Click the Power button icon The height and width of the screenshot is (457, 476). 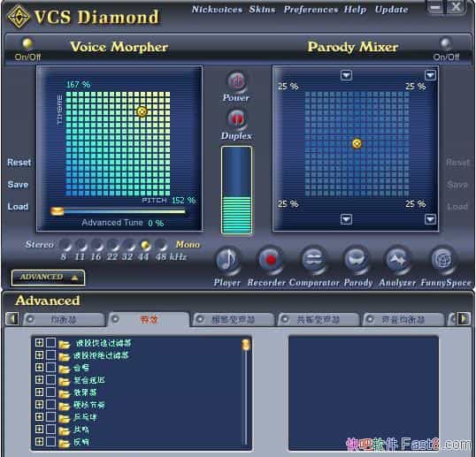(236, 81)
